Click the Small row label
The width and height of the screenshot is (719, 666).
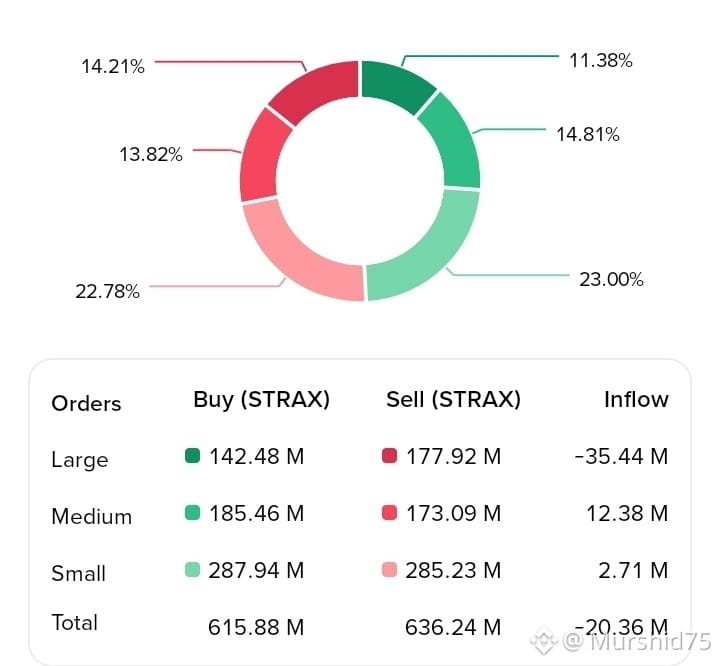tap(78, 573)
